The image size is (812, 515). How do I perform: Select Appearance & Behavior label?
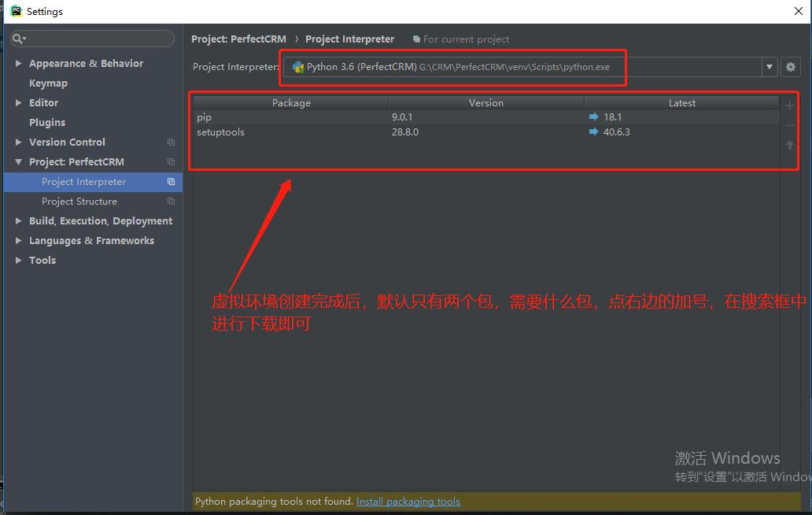click(86, 63)
